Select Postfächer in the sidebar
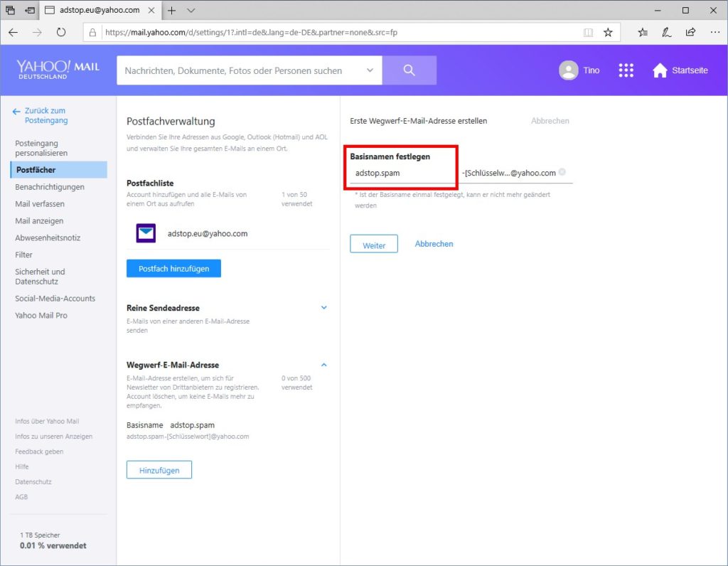The image size is (728, 566). point(58,170)
